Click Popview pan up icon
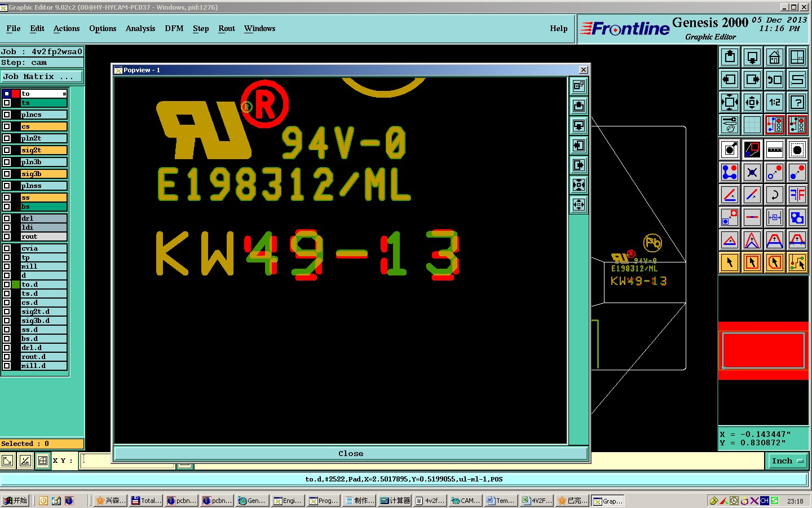Viewport: 812px width, 508px height. point(579,106)
